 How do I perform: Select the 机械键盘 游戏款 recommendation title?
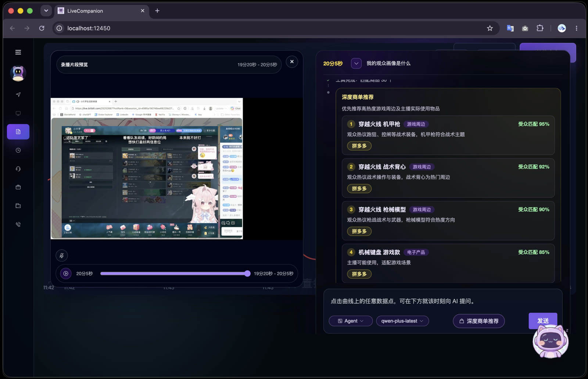click(x=379, y=252)
